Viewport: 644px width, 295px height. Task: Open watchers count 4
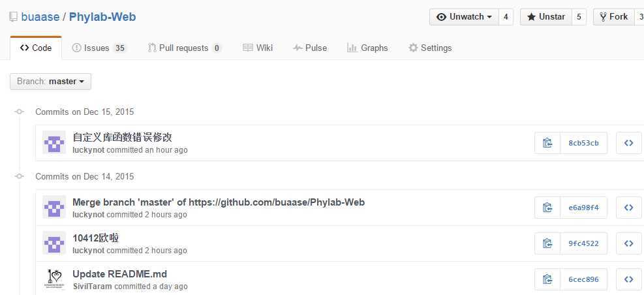point(506,17)
